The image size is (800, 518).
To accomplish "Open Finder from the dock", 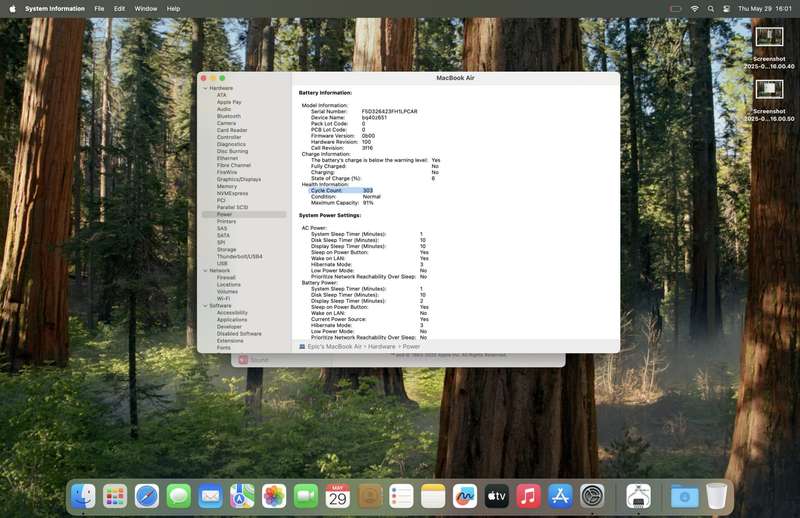I will pyautogui.click(x=83, y=496).
